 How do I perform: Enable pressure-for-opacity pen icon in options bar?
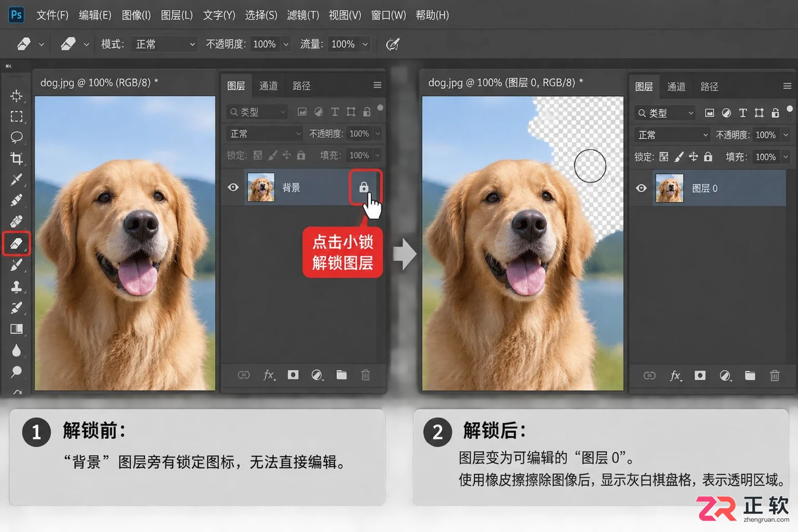392,44
